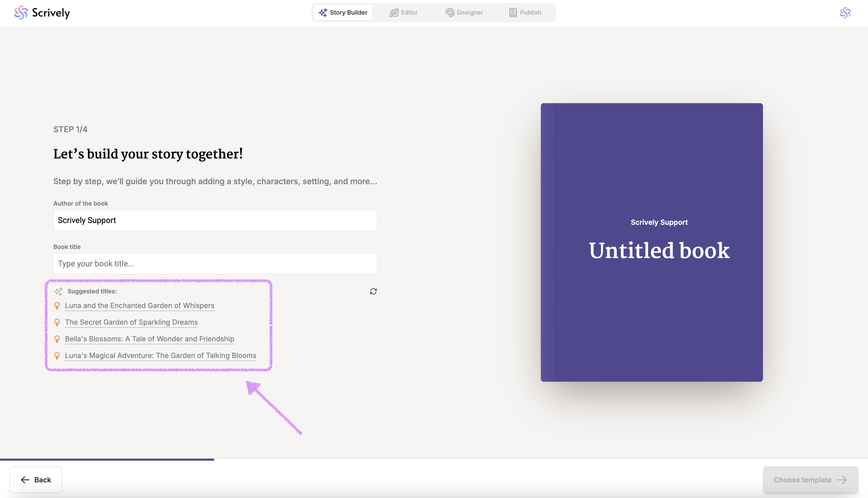Go to the Designer tab
868x498 pixels.
(464, 13)
